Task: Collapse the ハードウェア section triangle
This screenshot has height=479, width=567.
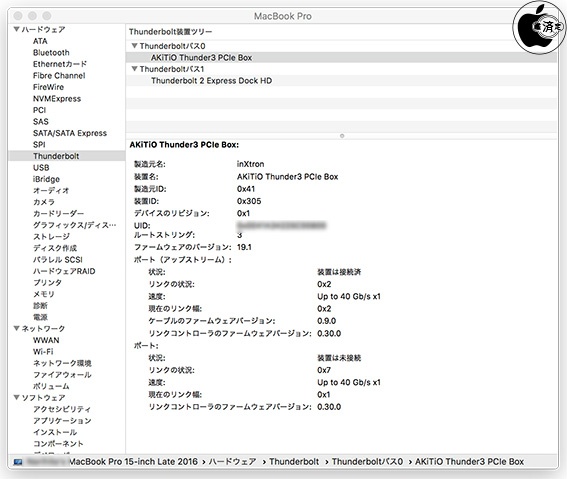Action: [16, 29]
